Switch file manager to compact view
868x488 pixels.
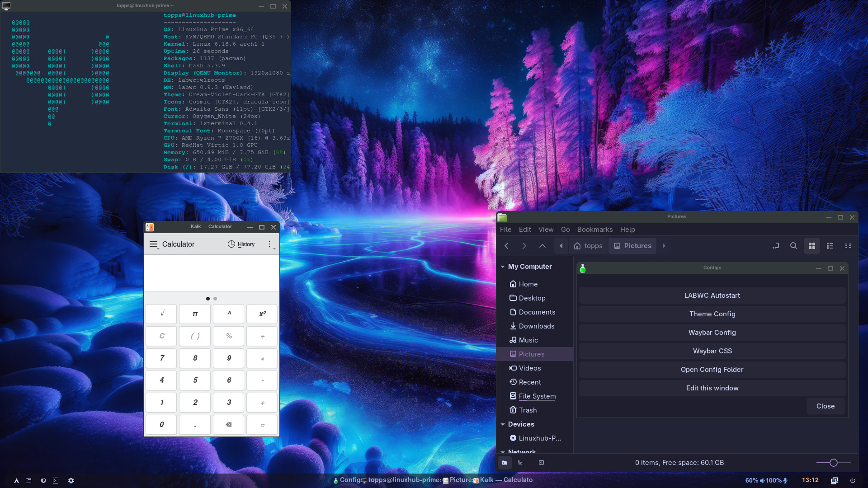[848, 246]
